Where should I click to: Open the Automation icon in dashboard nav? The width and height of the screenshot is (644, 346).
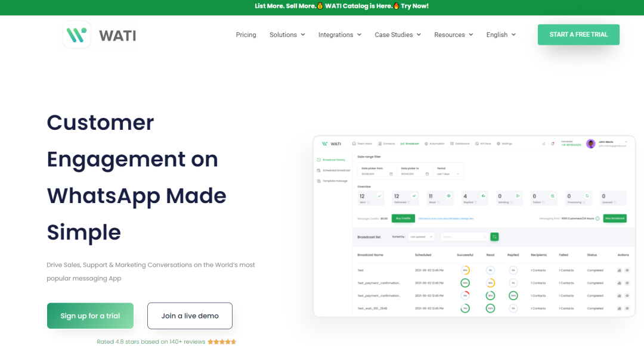(x=426, y=144)
